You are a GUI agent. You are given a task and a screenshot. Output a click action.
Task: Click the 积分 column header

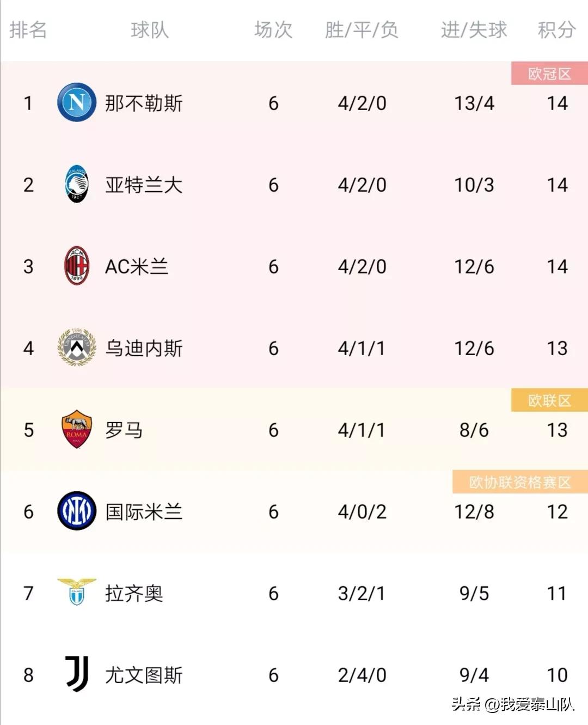click(556, 30)
